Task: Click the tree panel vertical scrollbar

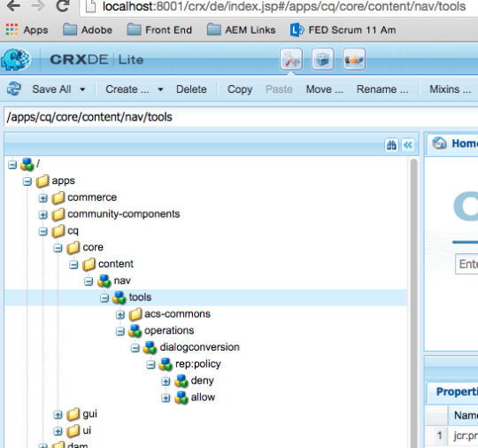Action: 413,303
